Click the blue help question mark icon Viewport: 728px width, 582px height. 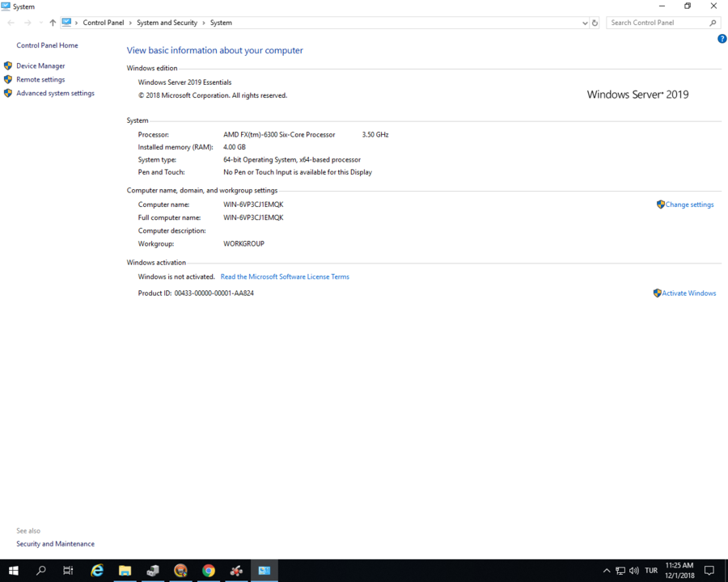click(x=722, y=39)
